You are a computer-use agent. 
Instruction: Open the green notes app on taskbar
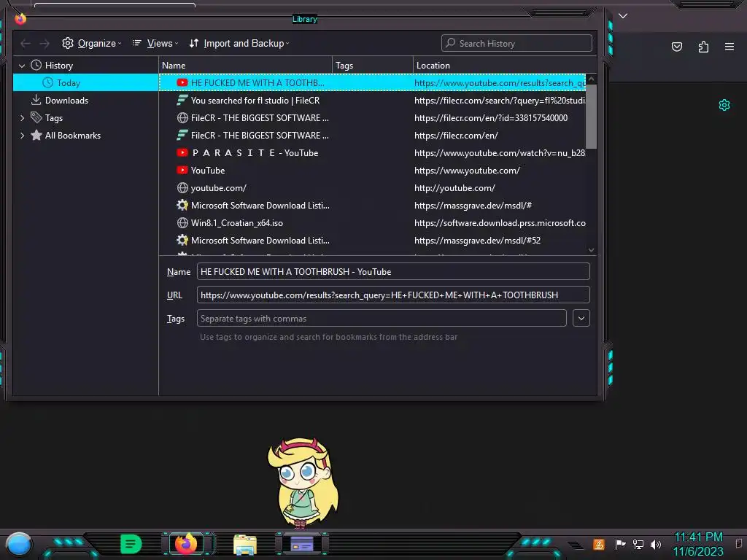tap(131, 544)
